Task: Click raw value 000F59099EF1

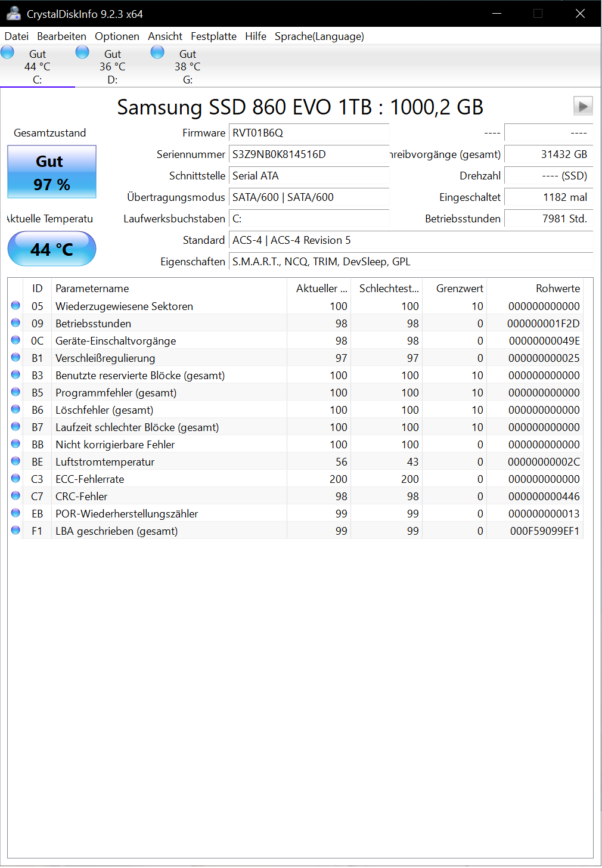Action: coord(545,531)
